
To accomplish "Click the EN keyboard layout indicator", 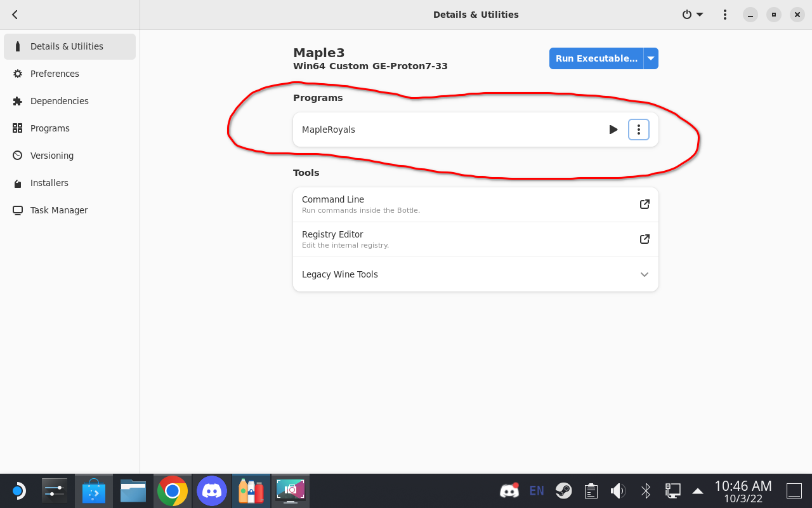I will tap(537, 491).
